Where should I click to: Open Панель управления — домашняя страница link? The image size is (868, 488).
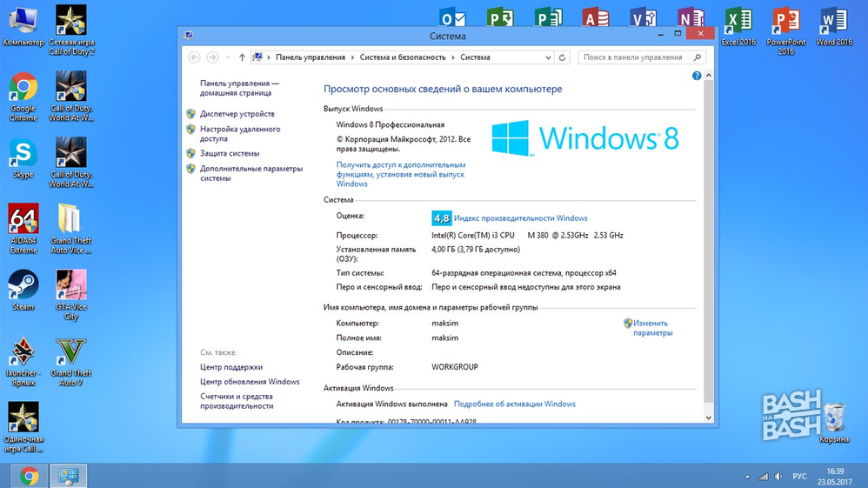[x=239, y=88]
